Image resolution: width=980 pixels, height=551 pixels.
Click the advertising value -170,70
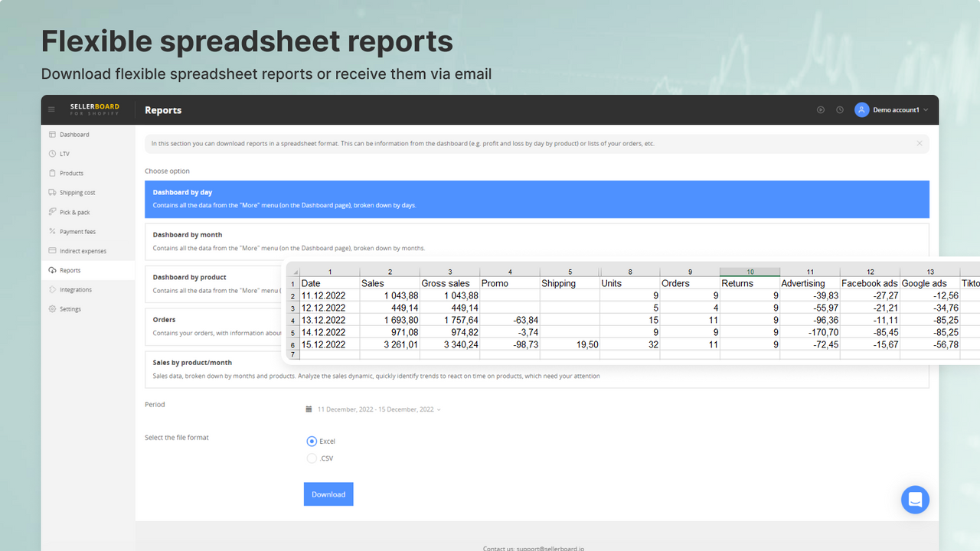tap(809, 332)
